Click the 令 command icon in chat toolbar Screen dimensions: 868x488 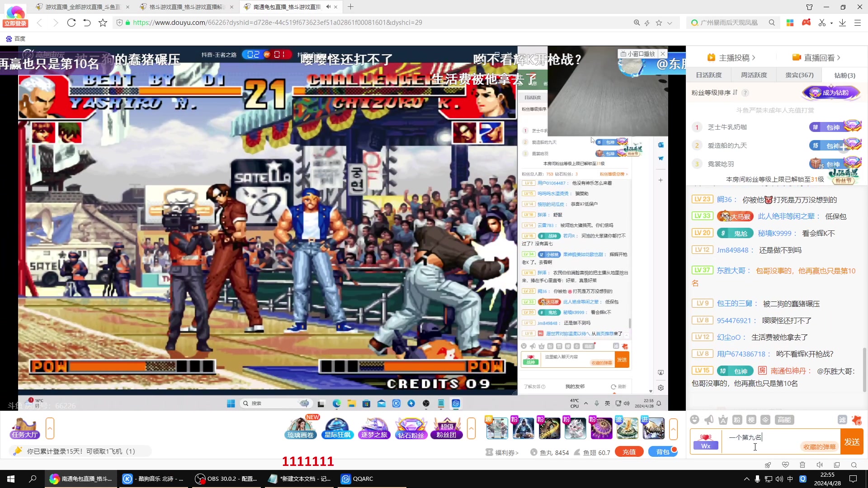tap(765, 420)
